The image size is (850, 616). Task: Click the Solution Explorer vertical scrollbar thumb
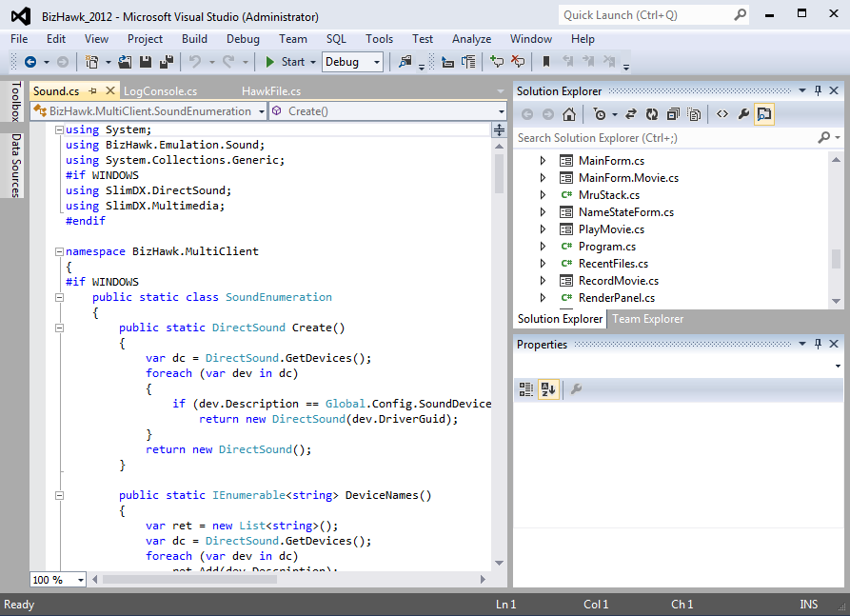[x=836, y=259]
